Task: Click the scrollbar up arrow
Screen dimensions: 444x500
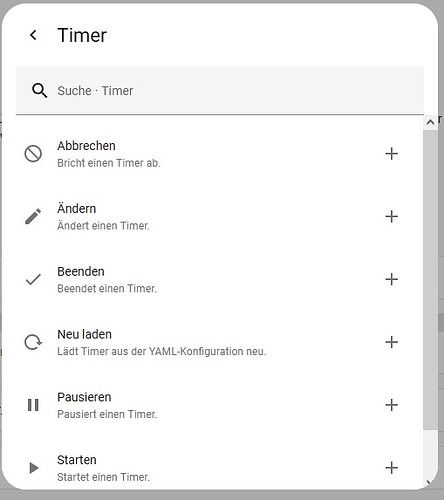Action: tap(430, 122)
